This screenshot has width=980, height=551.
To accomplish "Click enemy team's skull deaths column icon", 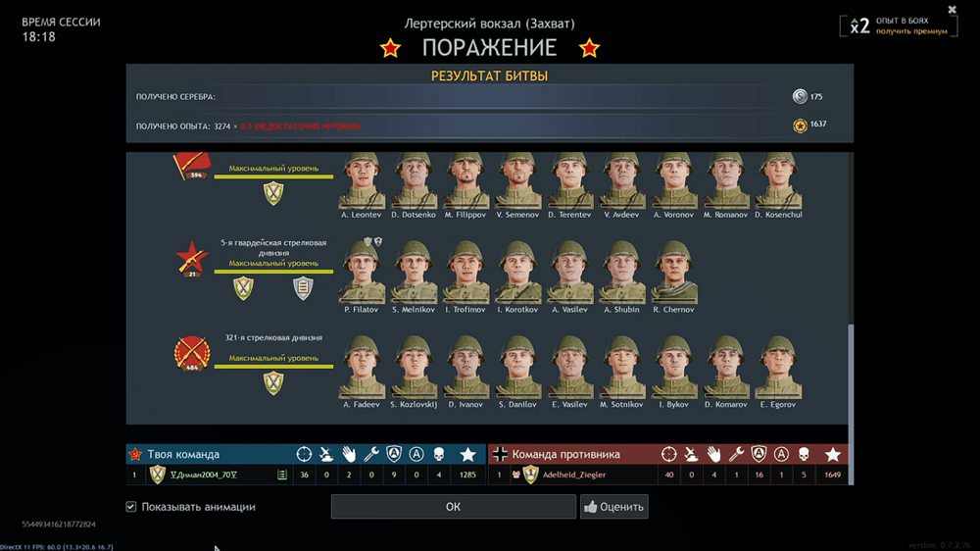I will [804, 454].
